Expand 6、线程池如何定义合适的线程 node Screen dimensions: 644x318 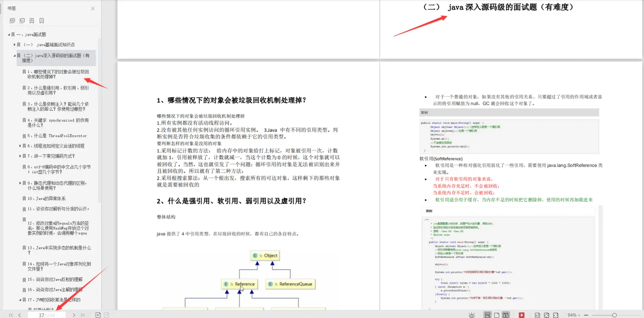(x=20, y=146)
